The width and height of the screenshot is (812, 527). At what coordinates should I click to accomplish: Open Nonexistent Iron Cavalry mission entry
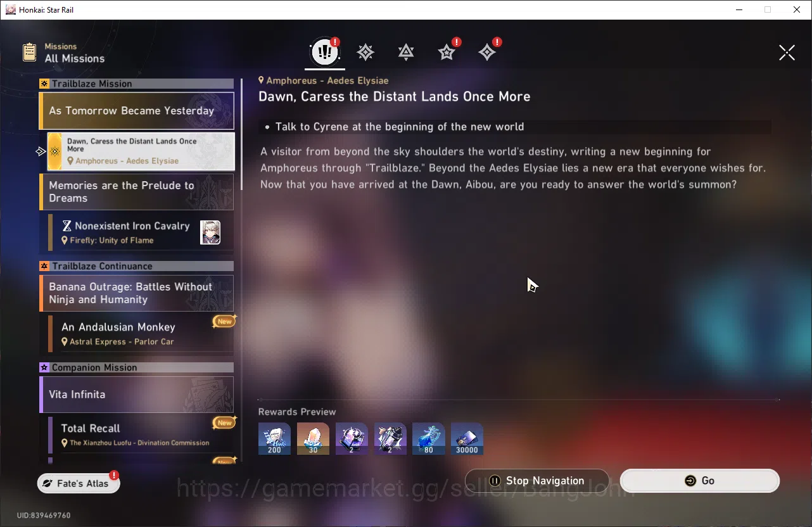[x=141, y=232]
